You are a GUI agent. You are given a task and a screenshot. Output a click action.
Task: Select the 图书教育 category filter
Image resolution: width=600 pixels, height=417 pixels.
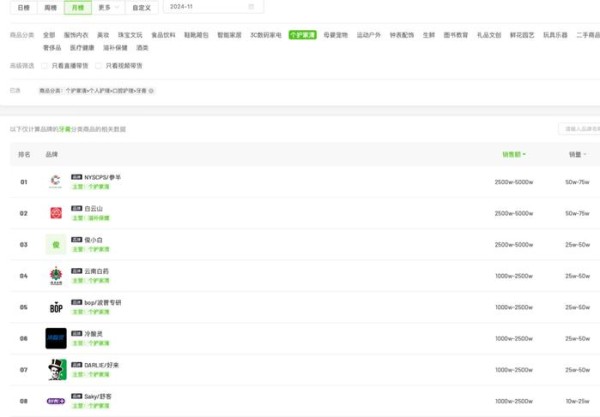[x=456, y=35]
